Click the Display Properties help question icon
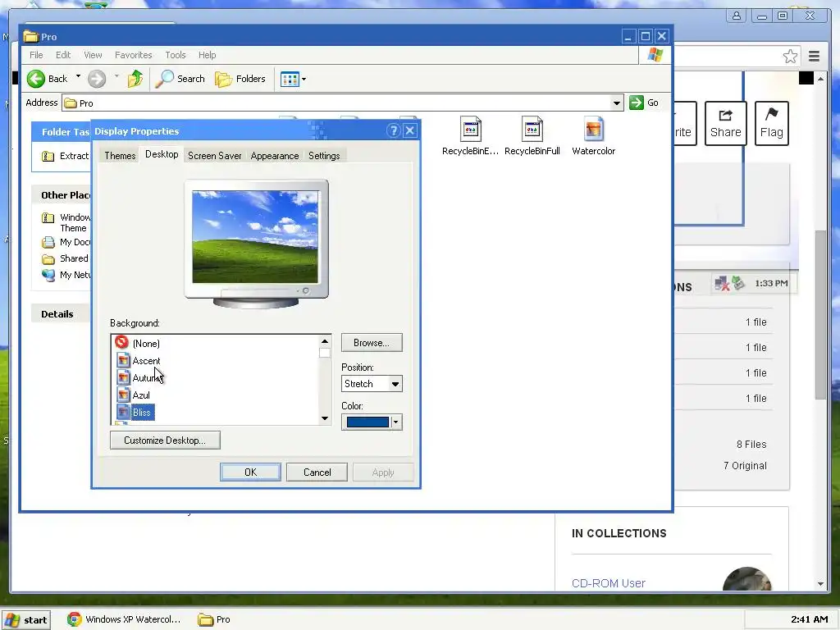 [x=393, y=130]
